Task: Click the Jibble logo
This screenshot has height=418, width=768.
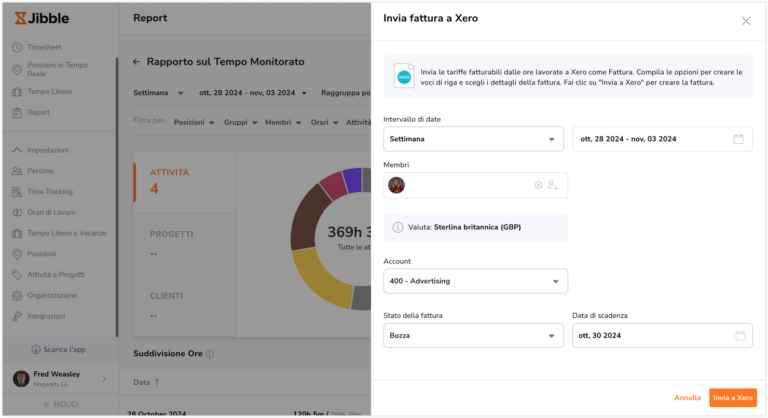Action: click(x=42, y=18)
